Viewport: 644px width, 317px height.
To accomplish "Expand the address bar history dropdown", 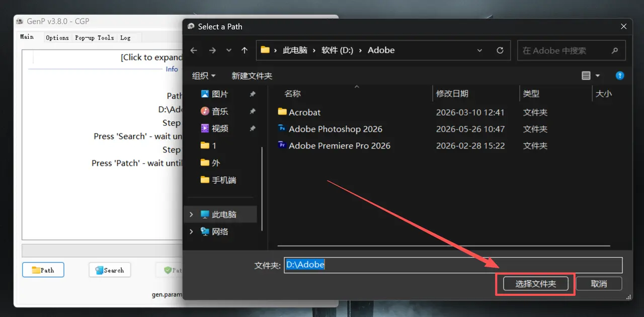I will click(479, 50).
